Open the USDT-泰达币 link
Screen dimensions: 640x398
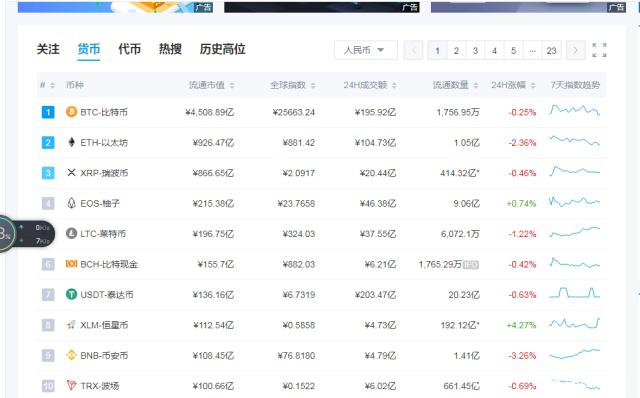[x=107, y=294]
